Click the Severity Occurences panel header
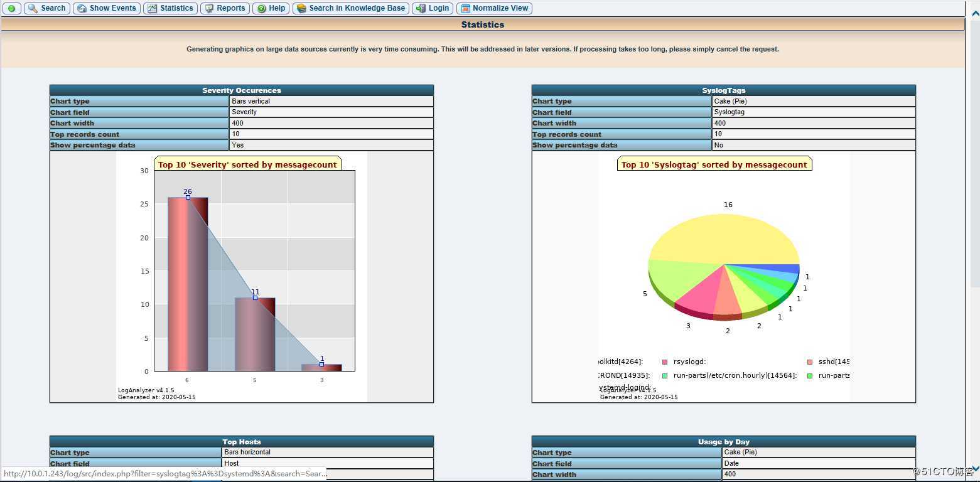 (242, 90)
